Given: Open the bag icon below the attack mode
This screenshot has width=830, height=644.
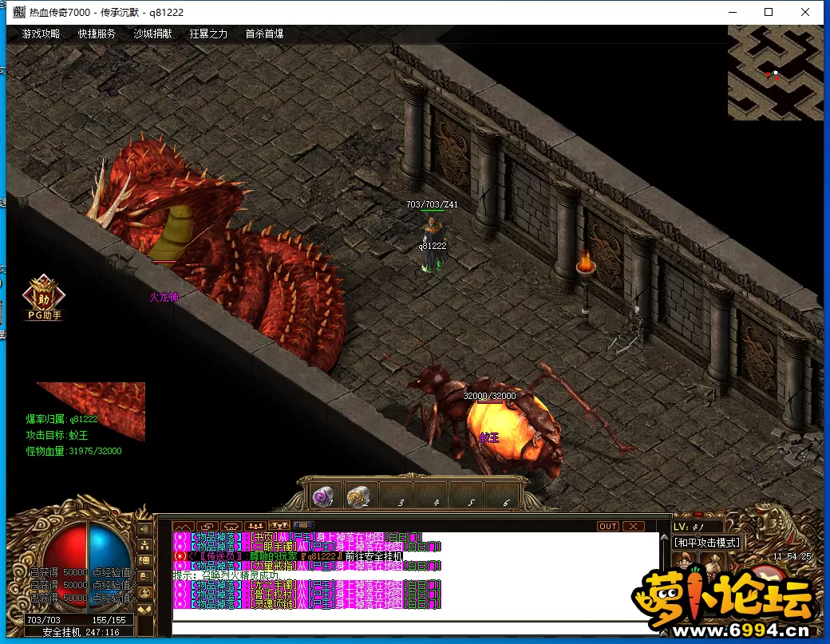Looking at the screenshot, I should click(712, 562).
